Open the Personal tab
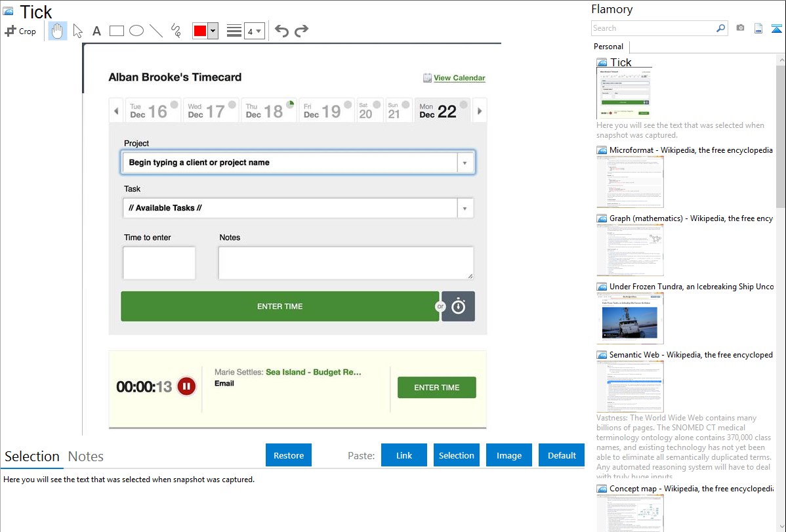 [609, 46]
